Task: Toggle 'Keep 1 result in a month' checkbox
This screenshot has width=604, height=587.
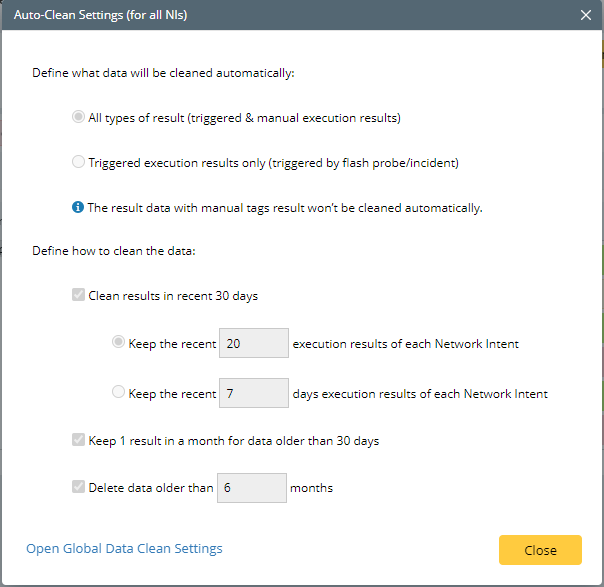Action: (79, 441)
